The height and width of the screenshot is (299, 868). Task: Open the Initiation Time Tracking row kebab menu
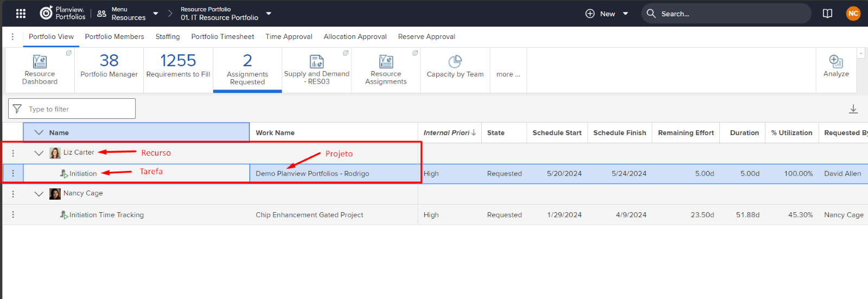tap(13, 215)
